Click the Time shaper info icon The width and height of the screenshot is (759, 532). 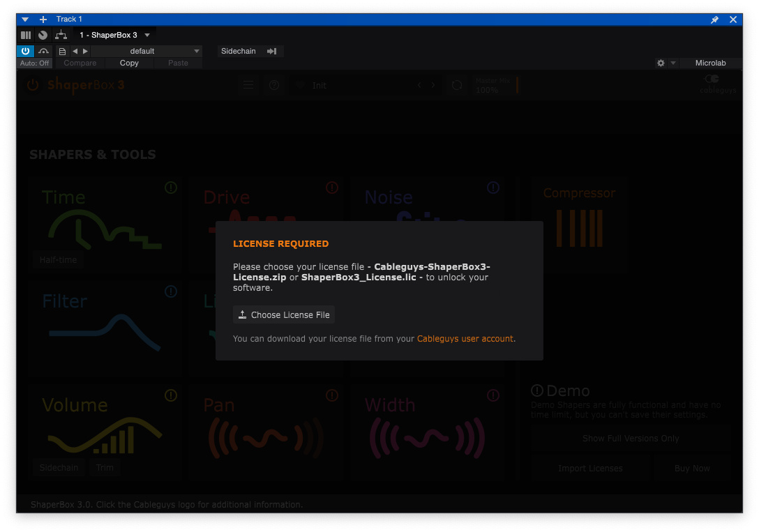pos(171,188)
